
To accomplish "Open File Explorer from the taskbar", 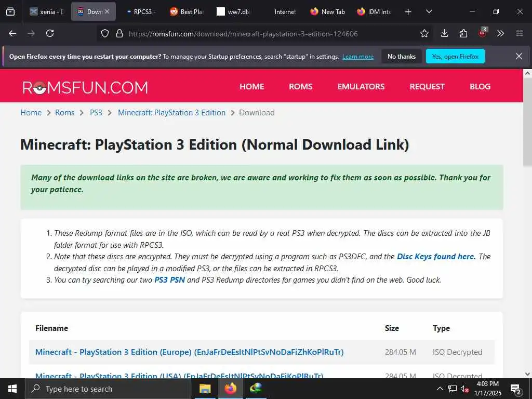I will click(x=205, y=389).
